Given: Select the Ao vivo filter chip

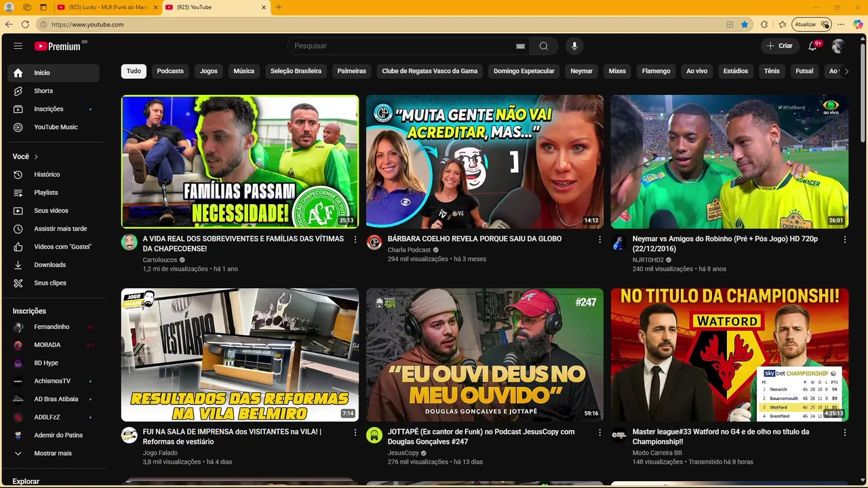Looking at the screenshot, I should click(697, 71).
